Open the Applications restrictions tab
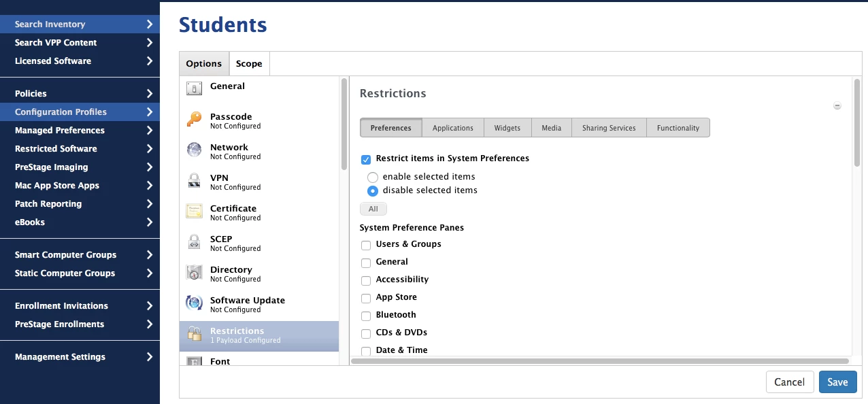This screenshot has width=868, height=404. [x=452, y=128]
